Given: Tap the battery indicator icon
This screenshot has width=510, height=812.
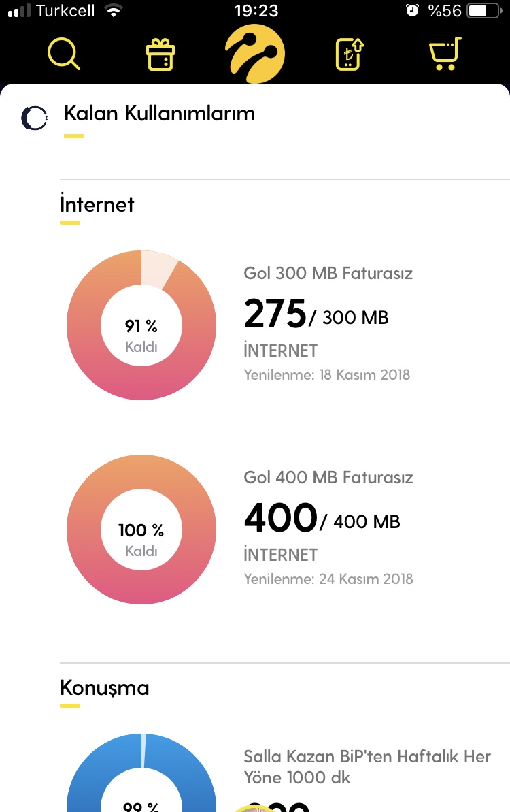Looking at the screenshot, I should click(x=485, y=10).
